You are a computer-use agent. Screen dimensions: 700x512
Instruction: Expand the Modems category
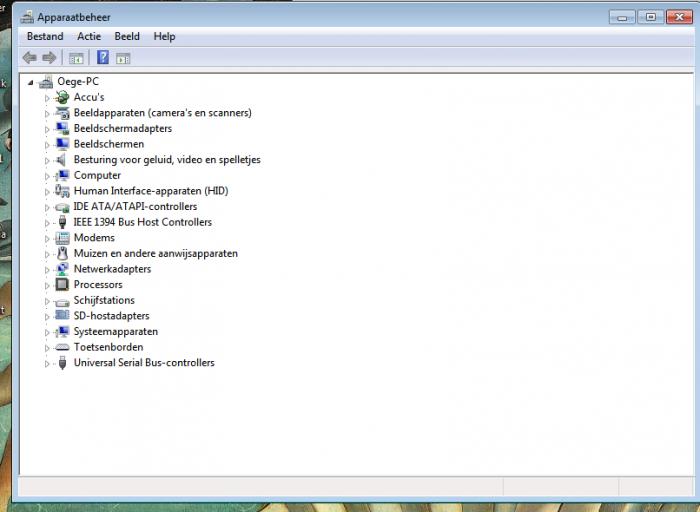[x=47, y=239]
